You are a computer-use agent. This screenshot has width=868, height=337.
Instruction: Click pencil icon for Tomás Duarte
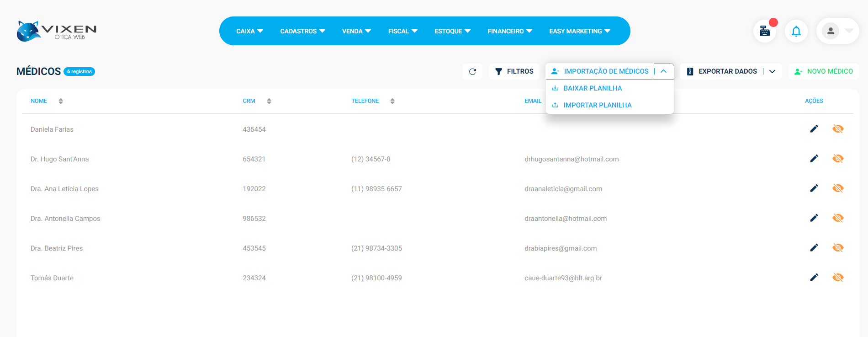coord(814,278)
